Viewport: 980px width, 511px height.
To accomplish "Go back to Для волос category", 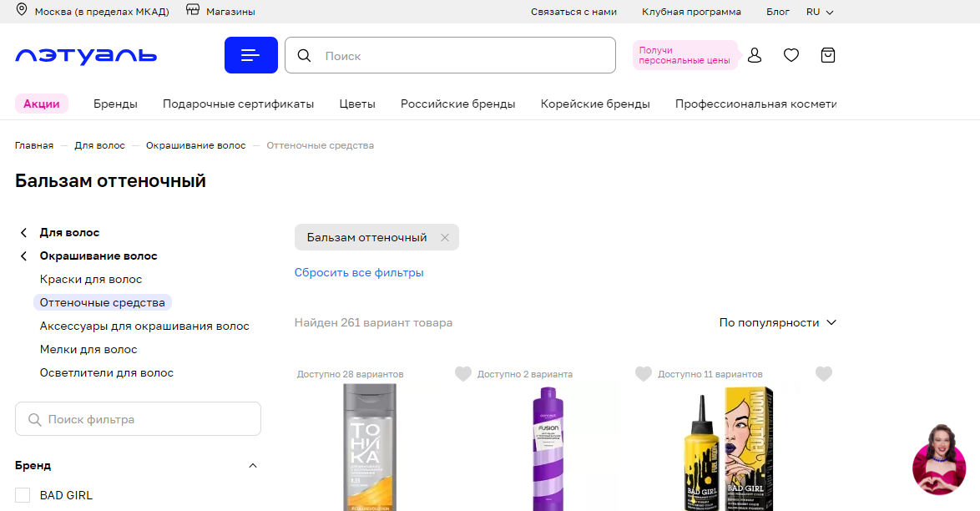I will click(69, 232).
